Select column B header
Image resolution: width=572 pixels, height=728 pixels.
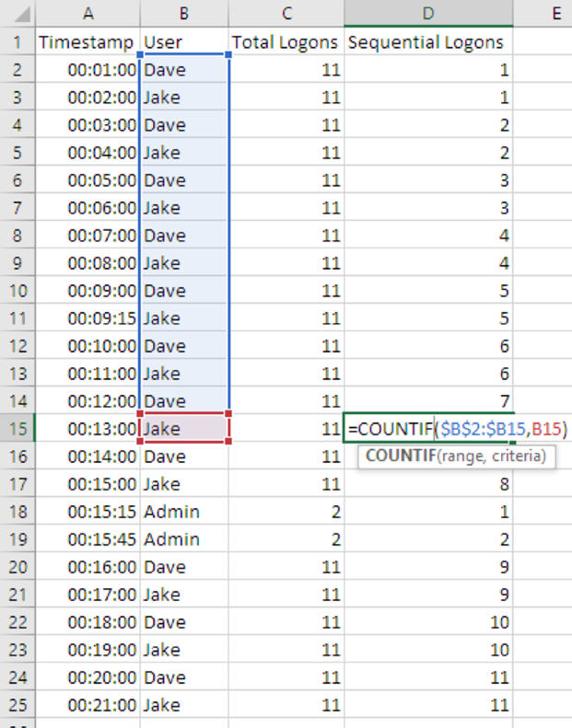184,13
